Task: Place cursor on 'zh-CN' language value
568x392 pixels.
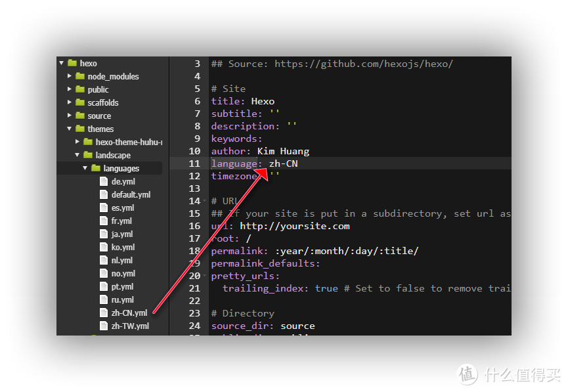Action: 283,163
